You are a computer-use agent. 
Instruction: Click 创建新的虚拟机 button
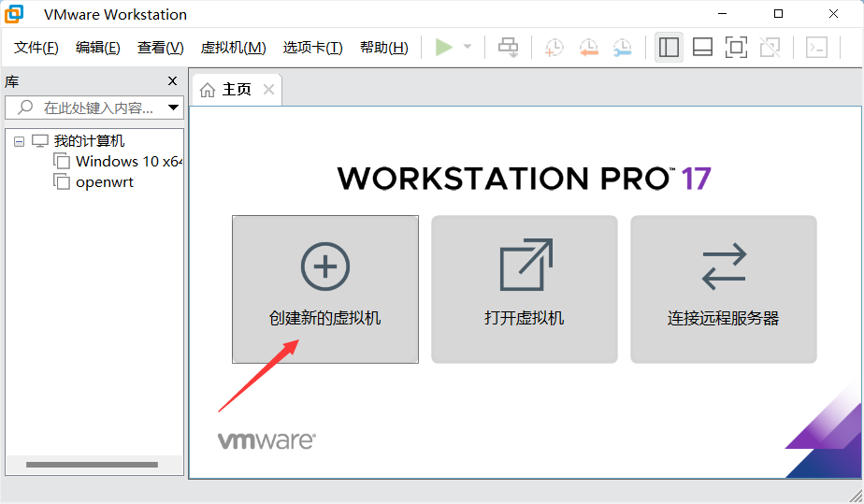coord(325,289)
